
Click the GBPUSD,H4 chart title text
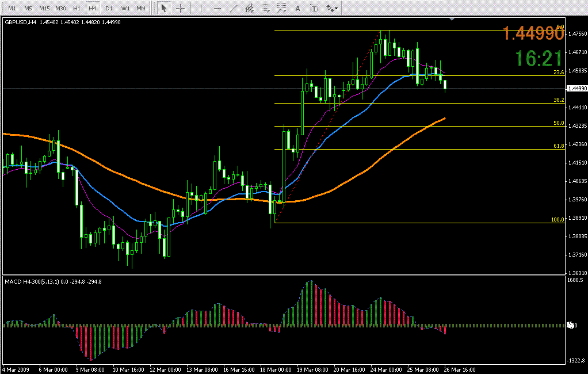point(20,22)
